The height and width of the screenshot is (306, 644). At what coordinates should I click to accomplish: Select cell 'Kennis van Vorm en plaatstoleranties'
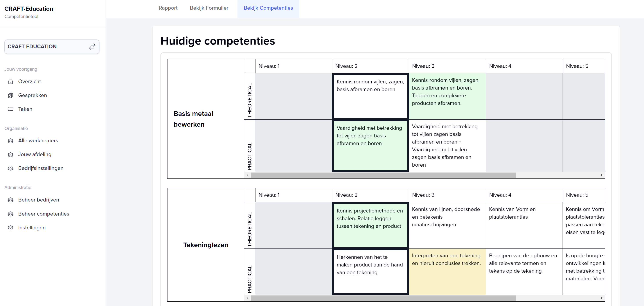click(x=524, y=225)
